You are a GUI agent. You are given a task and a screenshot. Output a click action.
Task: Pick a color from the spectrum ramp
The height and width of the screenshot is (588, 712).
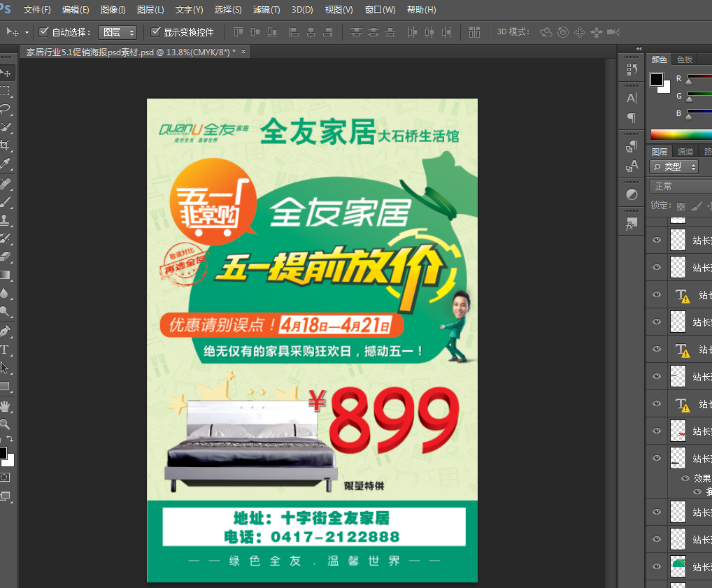point(681,134)
